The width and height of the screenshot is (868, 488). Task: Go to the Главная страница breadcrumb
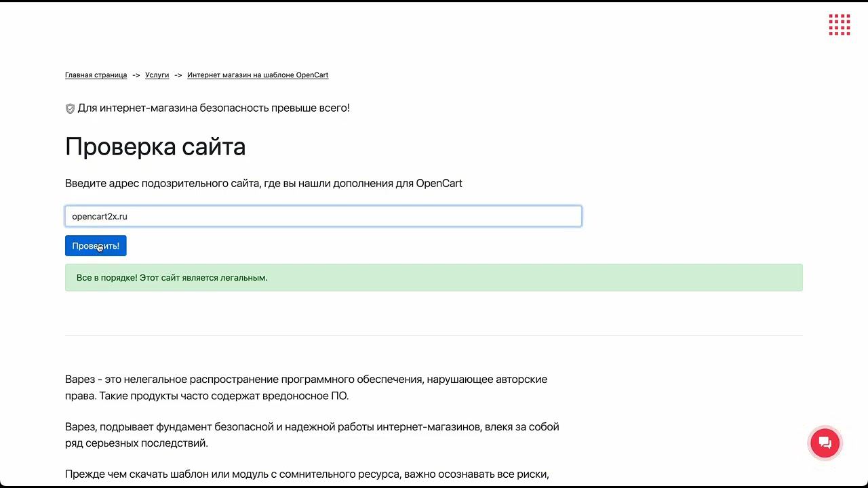(x=96, y=75)
